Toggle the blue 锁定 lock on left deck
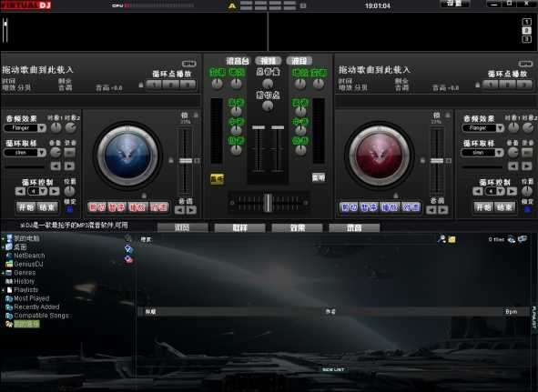This screenshot has height=392, width=538. [x=69, y=209]
